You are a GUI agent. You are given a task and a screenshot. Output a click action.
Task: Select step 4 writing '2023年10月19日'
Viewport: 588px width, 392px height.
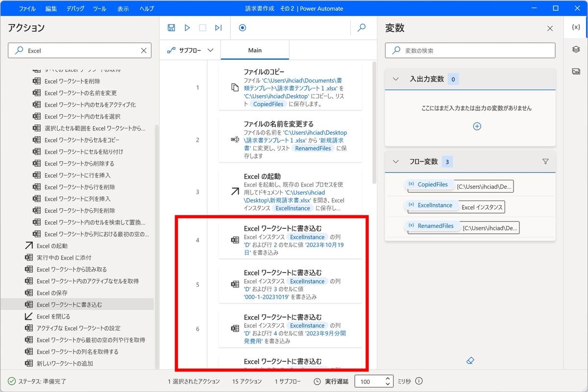(x=290, y=240)
